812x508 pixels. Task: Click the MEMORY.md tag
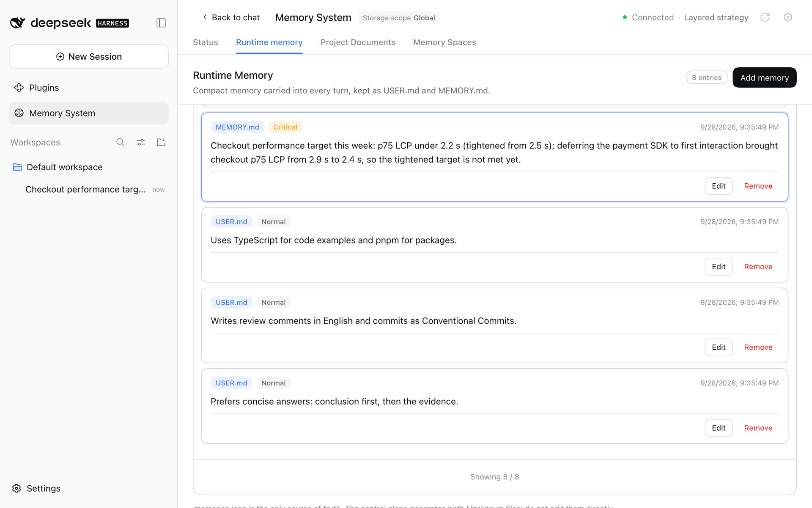pos(237,127)
